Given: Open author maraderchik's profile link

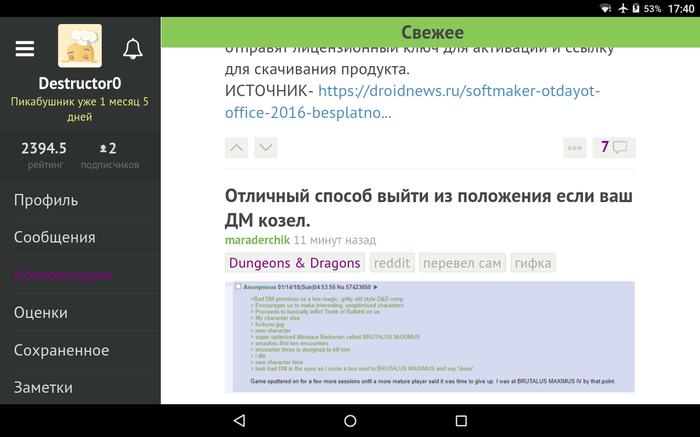Looking at the screenshot, I should [x=257, y=241].
